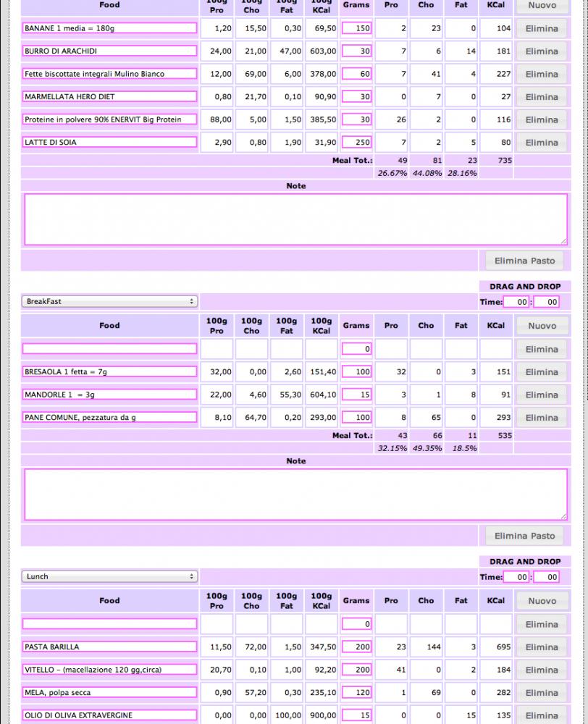
Task: Focus the MELA, polpa secca name field
Action: point(110,693)
